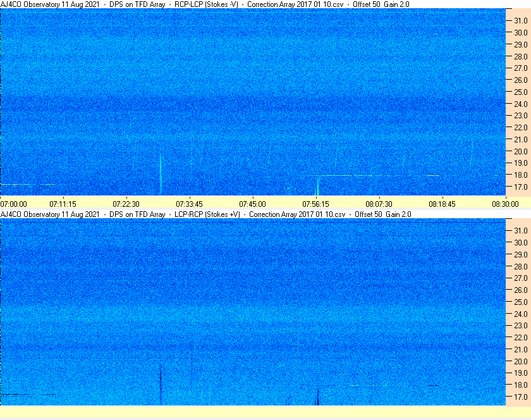Click 24.0 on the Stokes +V frequency axis
The width and height of the screenshot is (531, 420).
[x=521, y=314]
